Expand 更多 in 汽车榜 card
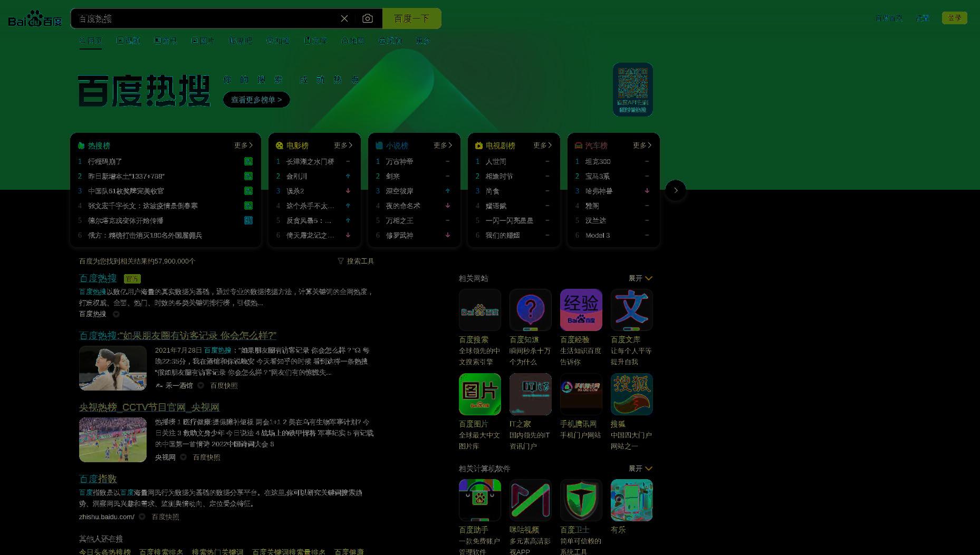This screenshot has width=980, height=555. [x=642, y=145]
